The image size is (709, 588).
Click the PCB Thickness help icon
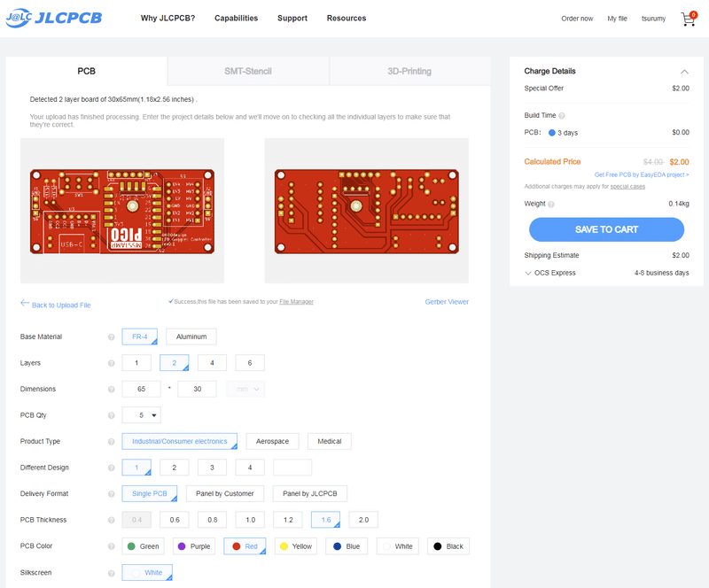(x=112, y=521)
